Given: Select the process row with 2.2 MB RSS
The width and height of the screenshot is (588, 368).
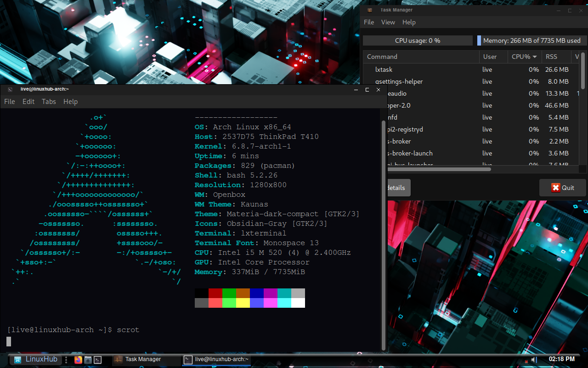Looking at the screenshot, I should 484,141.
